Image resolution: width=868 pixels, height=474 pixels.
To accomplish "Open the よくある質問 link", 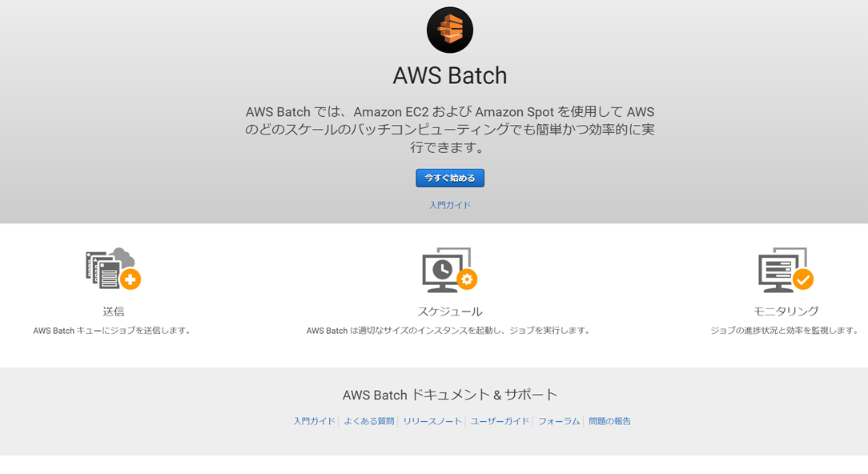I will click(x=368, y=421).
